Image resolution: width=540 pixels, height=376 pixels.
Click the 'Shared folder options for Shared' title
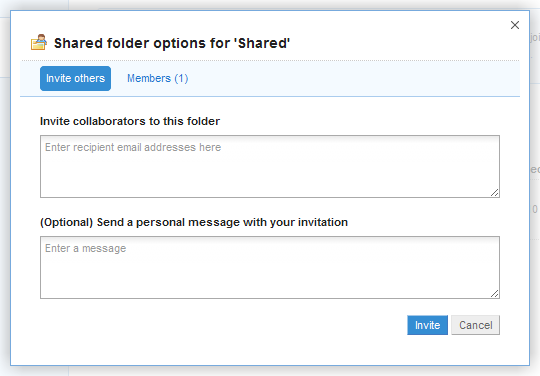tap(172, 43)
